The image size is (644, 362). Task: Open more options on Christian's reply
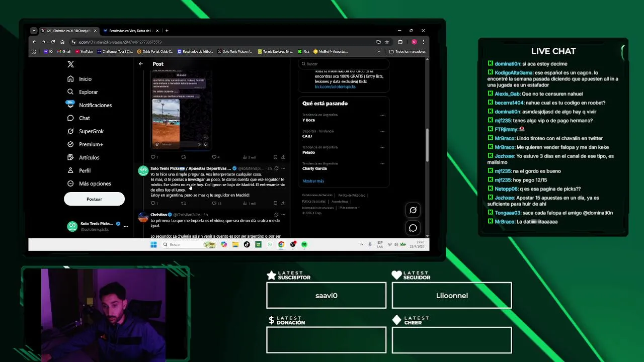coord(283,215)
